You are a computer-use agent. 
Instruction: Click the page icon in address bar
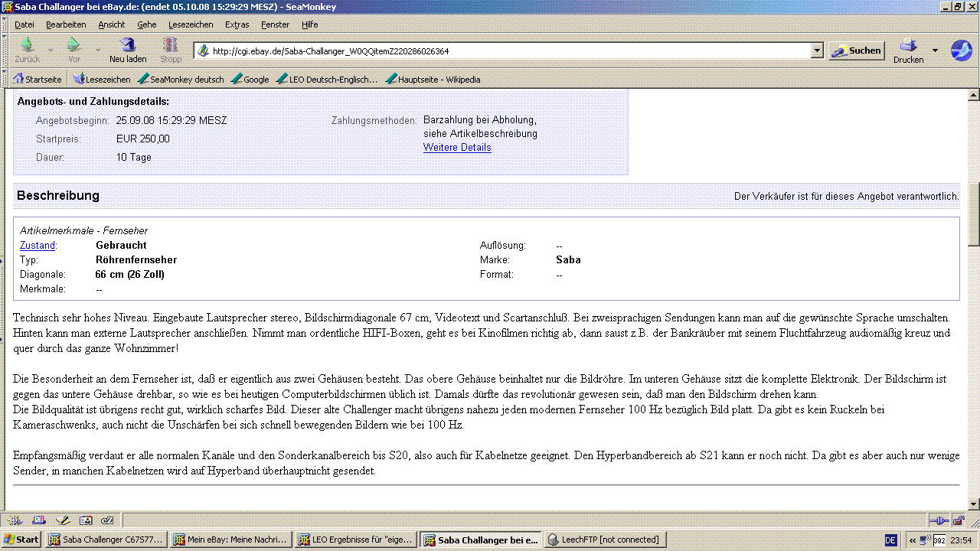[x=203, y=51]
